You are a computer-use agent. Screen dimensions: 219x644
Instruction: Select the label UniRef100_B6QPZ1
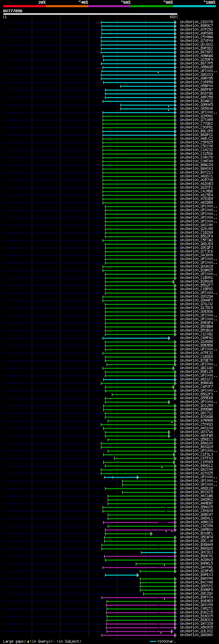pos(196,135)
